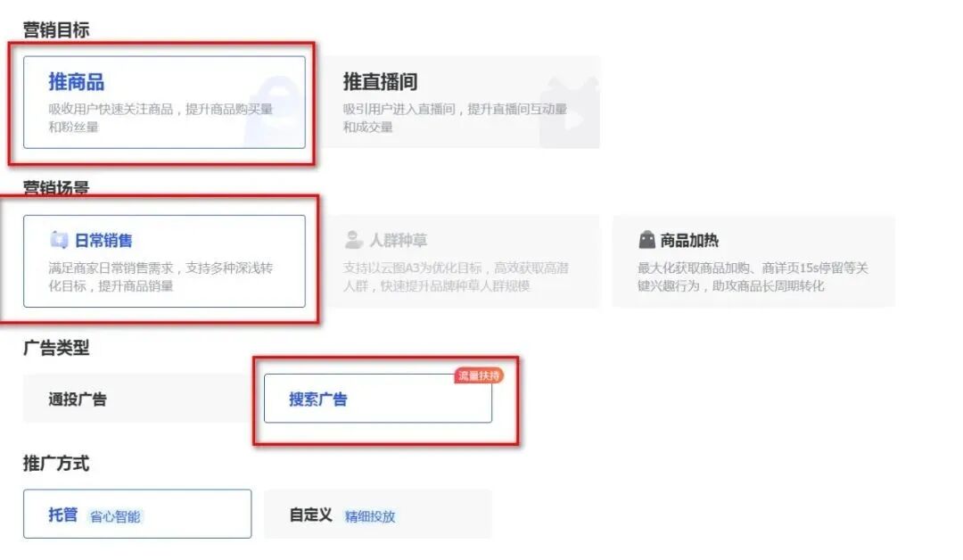Image resolution: width=963 pixels, height=560 pixels.
Task: Choose the 商品加热 marketing scenario
Action: (x=753, y=261)
